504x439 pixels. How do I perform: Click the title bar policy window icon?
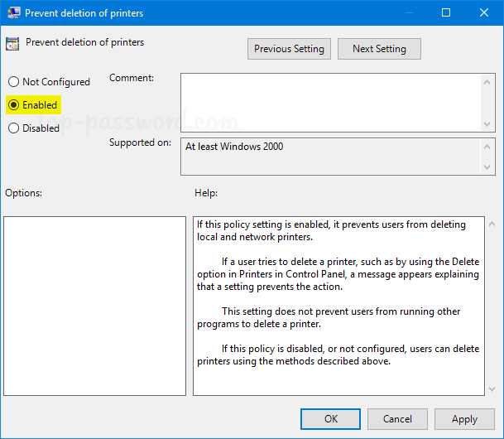click(x=13, y=12)
